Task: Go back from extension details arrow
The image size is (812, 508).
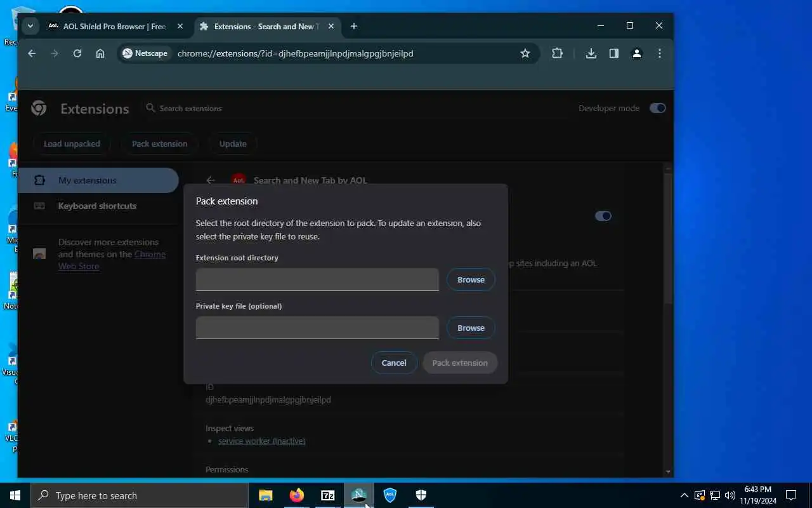Action: pos(211,180)
